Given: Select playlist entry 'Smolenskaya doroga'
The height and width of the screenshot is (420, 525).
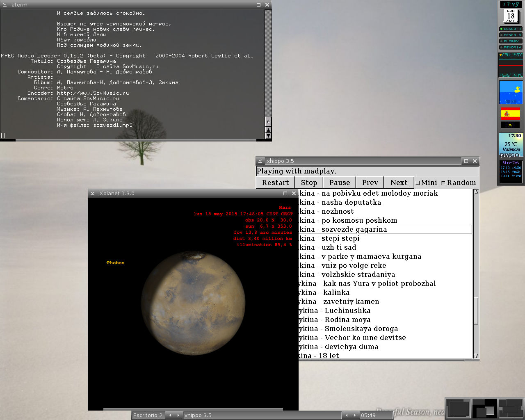Looking at the screenshot, I should pos(385,329).
